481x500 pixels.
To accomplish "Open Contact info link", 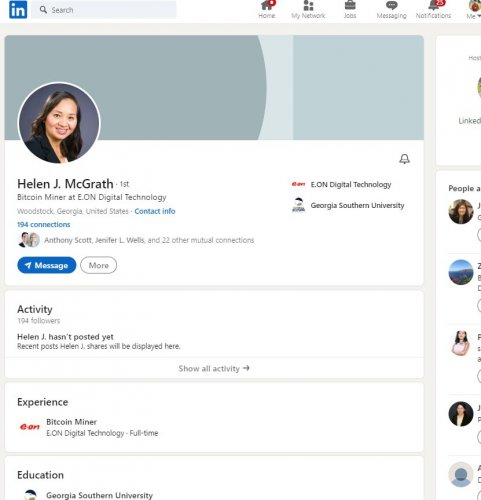I will (x=155, y=211).
